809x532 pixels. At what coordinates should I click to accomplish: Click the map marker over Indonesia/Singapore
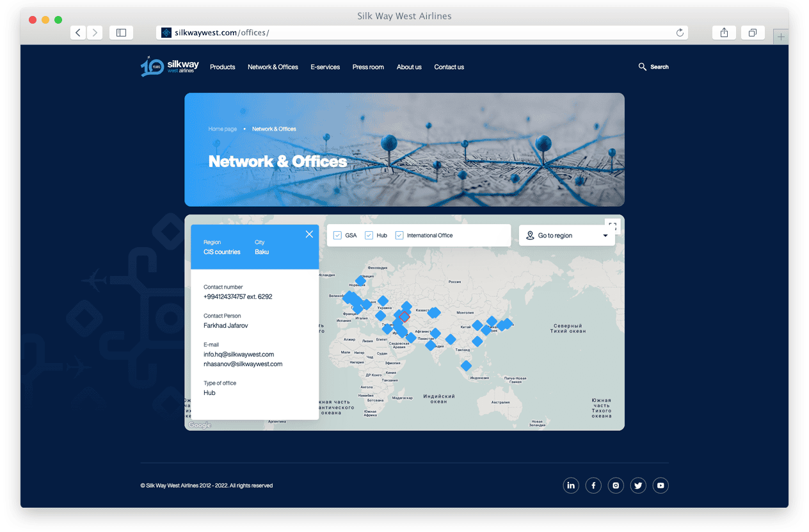tap(466, 366)
